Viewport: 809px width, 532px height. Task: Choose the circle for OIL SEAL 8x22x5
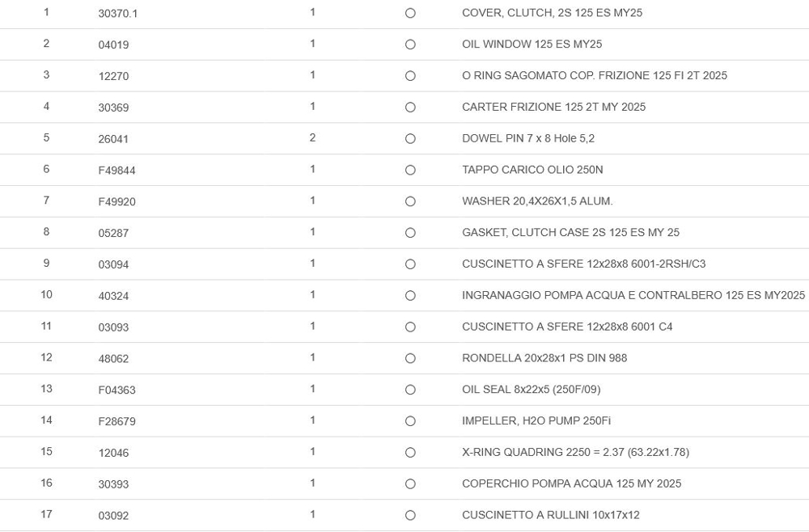(410, 390)
